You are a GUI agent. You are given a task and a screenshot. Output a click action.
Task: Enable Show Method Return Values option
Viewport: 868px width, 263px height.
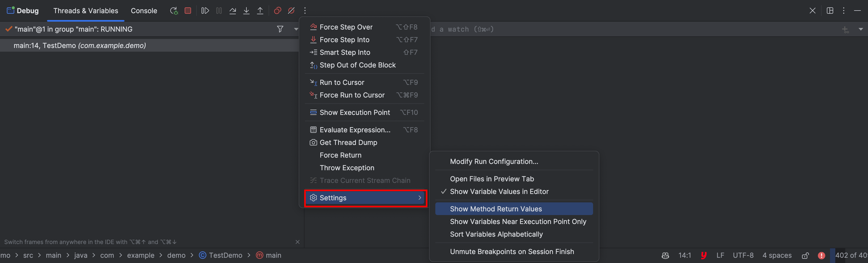coord(496,209)
